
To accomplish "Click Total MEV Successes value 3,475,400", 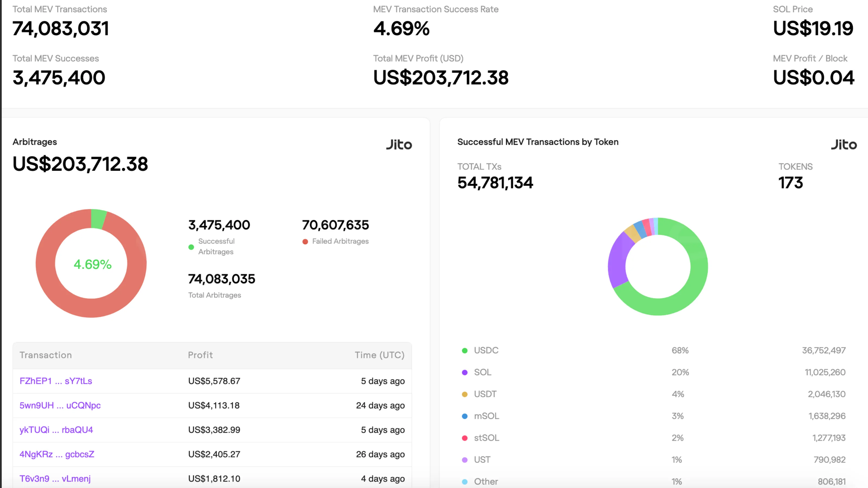I will pos(59,78).
